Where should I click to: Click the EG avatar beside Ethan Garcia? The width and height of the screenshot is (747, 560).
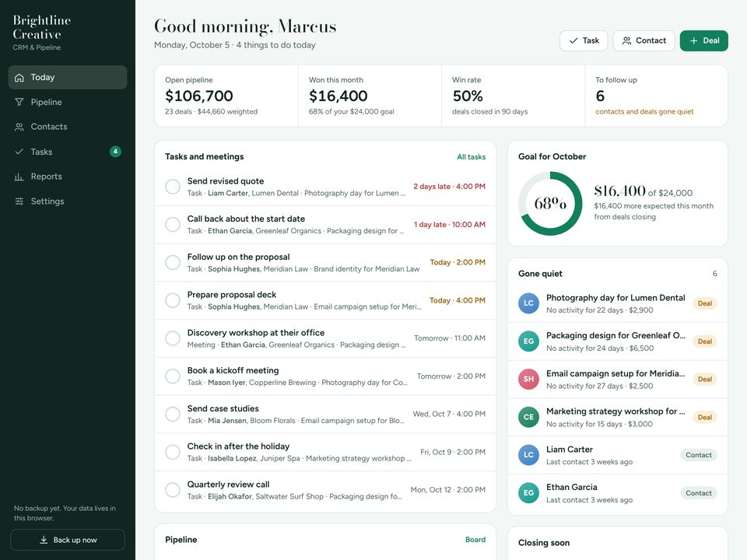[x=528, y=493]
